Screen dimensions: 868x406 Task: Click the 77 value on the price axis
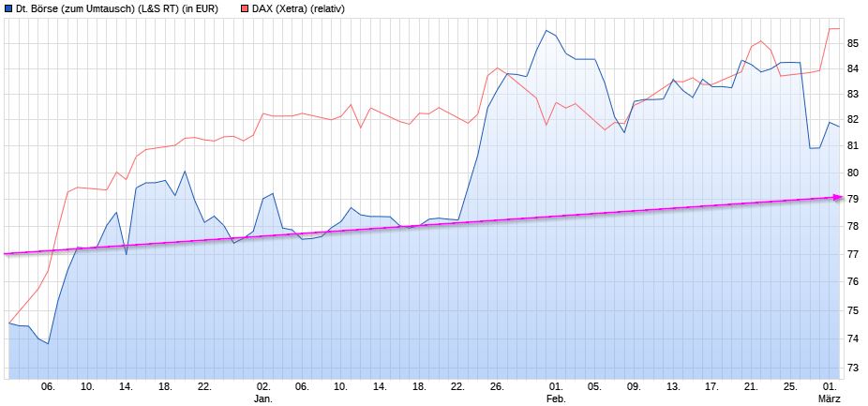coord(853,254)
